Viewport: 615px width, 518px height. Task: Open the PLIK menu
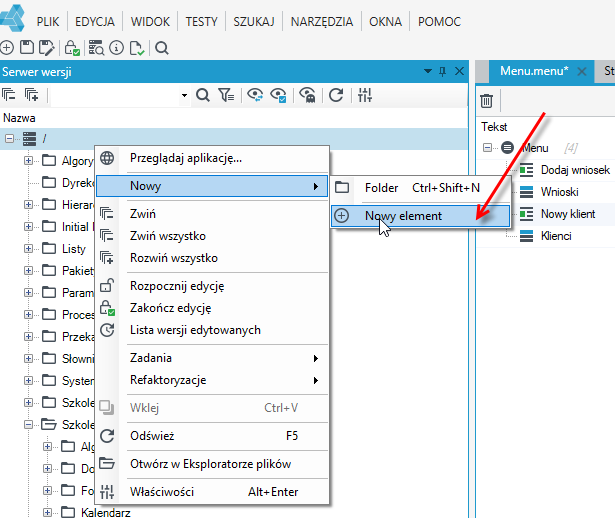click(48, 22)
